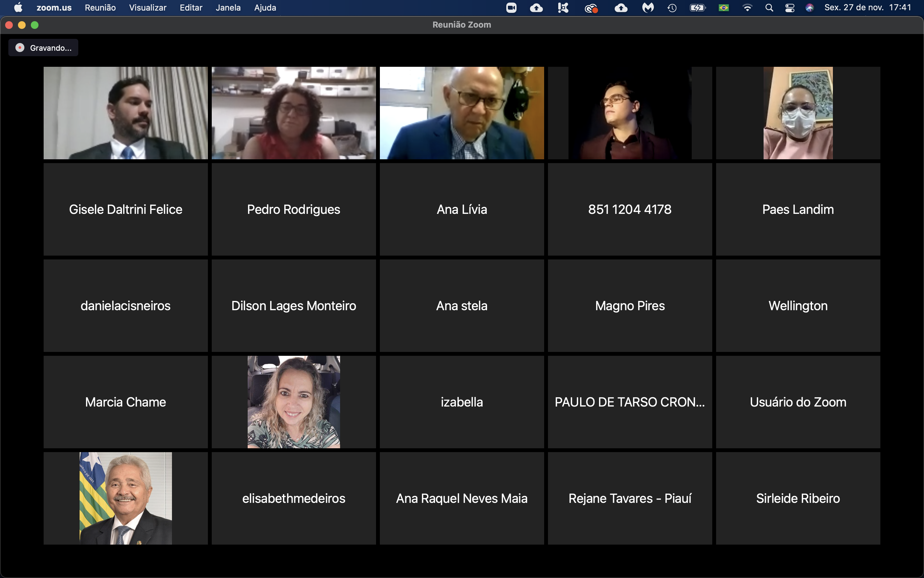This screenshot has width=924, height=578.
Task: Open the Editar menu
Action: coord(191,8)
